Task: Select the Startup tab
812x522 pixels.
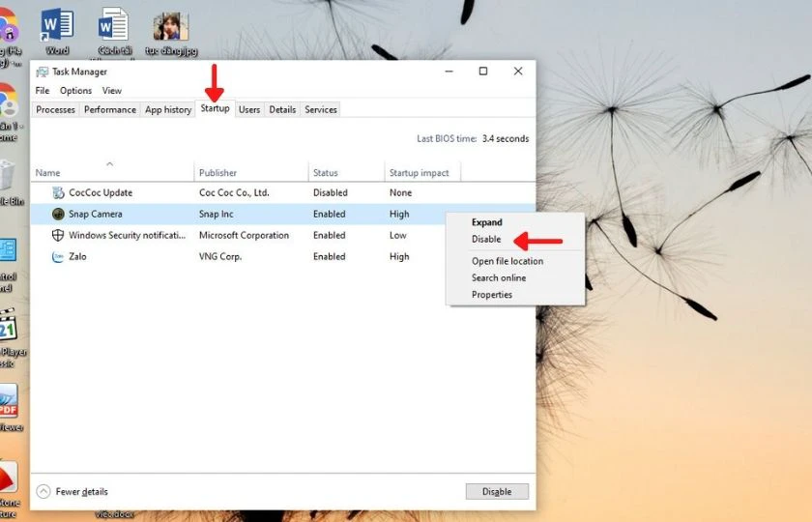Action: coord(215,108)
